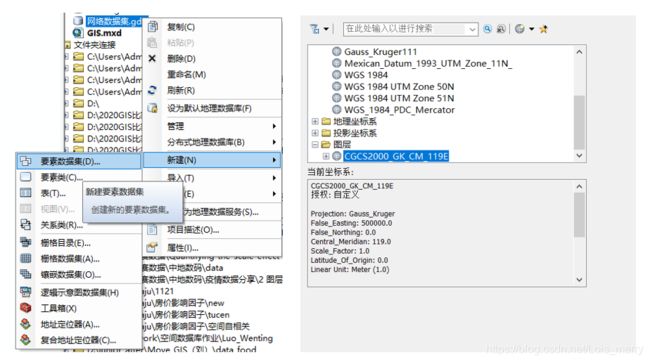Click the raster catalog icon beside 栅格目录(E)
This screenshot has height=362, width=650.
[26, 242]
